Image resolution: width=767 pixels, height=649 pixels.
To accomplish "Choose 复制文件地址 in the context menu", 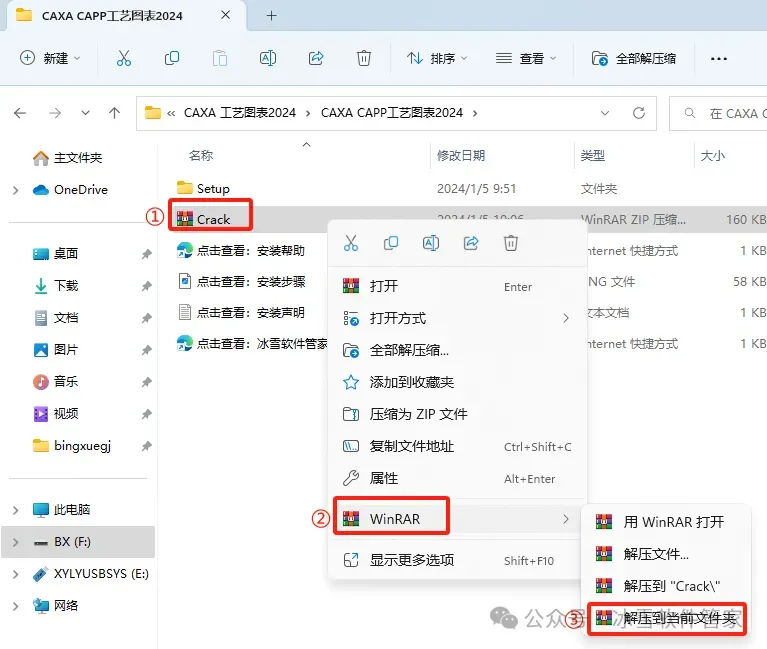I will click(x=457, y=447).
